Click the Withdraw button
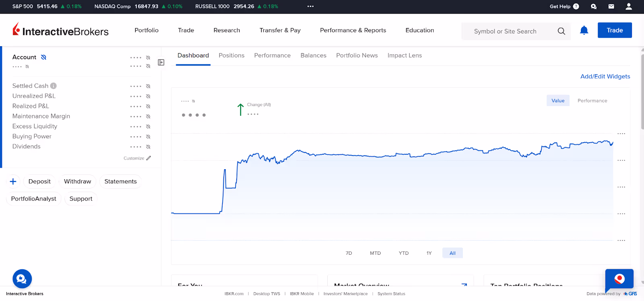The width and height of the screenshot is (644, 301). point(78,182)
